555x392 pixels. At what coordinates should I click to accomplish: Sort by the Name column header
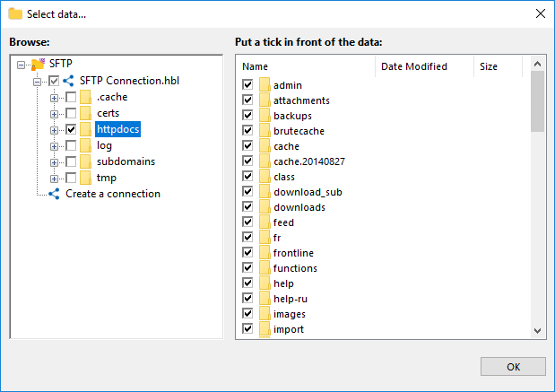point(305,66)
